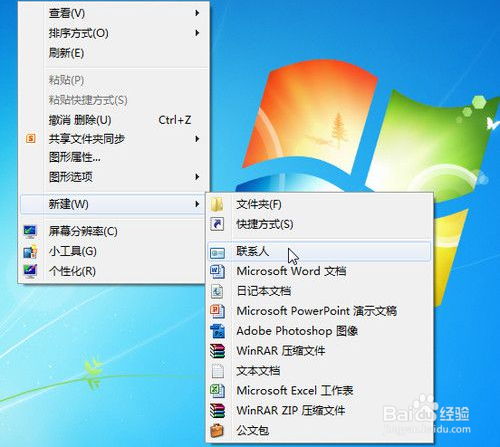Viewport: 500px width, 447px height.
Task: Expand the 共享文件夹同步 submenu arrow
Action: [x=197, y=139]
